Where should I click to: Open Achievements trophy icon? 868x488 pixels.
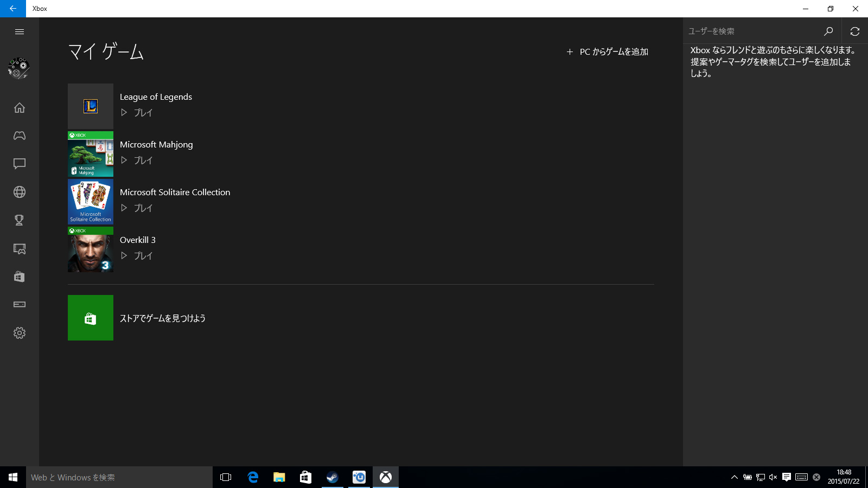click(x=20, y=220)
